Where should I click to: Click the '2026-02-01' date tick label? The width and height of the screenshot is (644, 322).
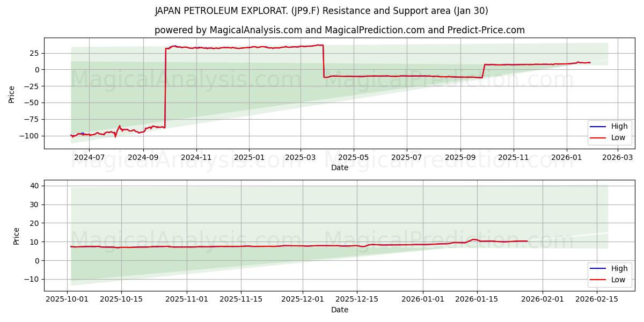(543, 300)
